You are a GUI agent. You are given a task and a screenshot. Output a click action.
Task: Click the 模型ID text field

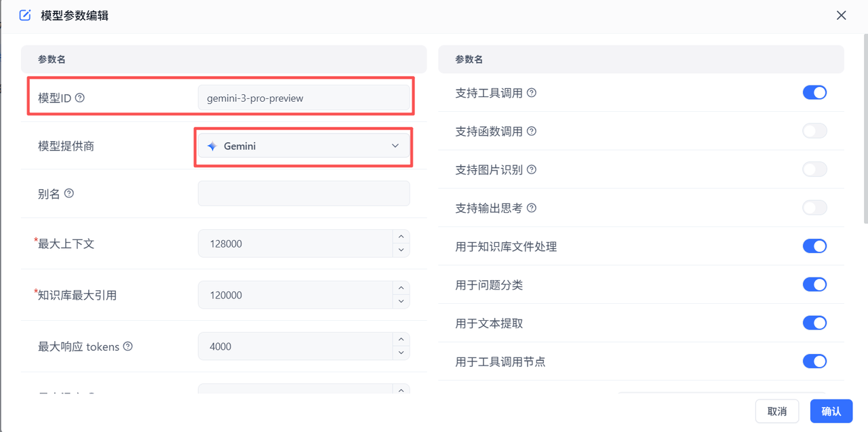304,98
